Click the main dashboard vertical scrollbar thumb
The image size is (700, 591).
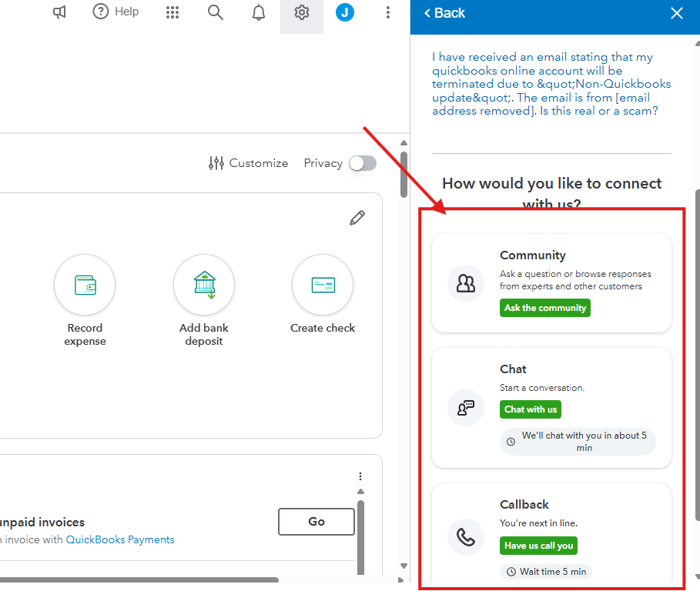404,175
